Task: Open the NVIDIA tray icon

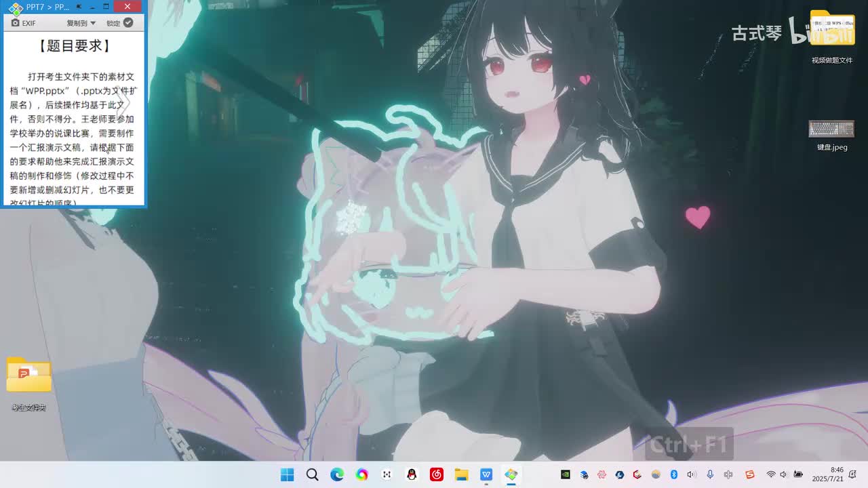Action: pyautogui.click(x=566, y=474)
